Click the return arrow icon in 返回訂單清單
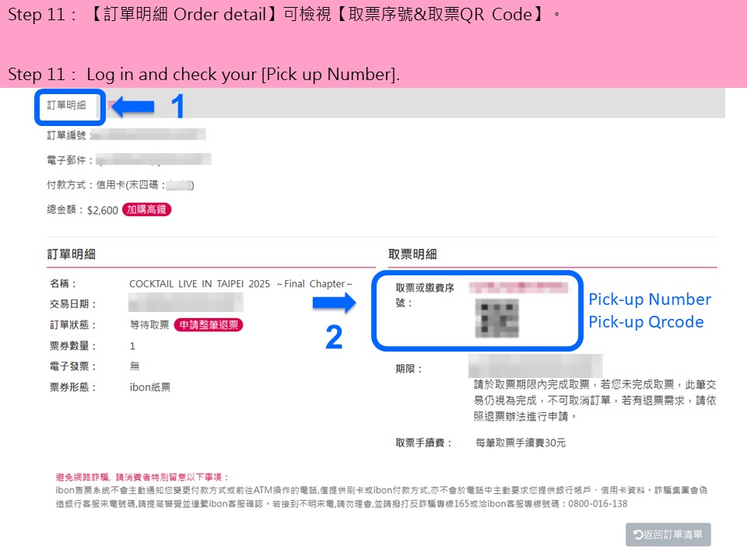Viewport: 747px width, 560px height. pyautogui.click(x=638, y=535)
